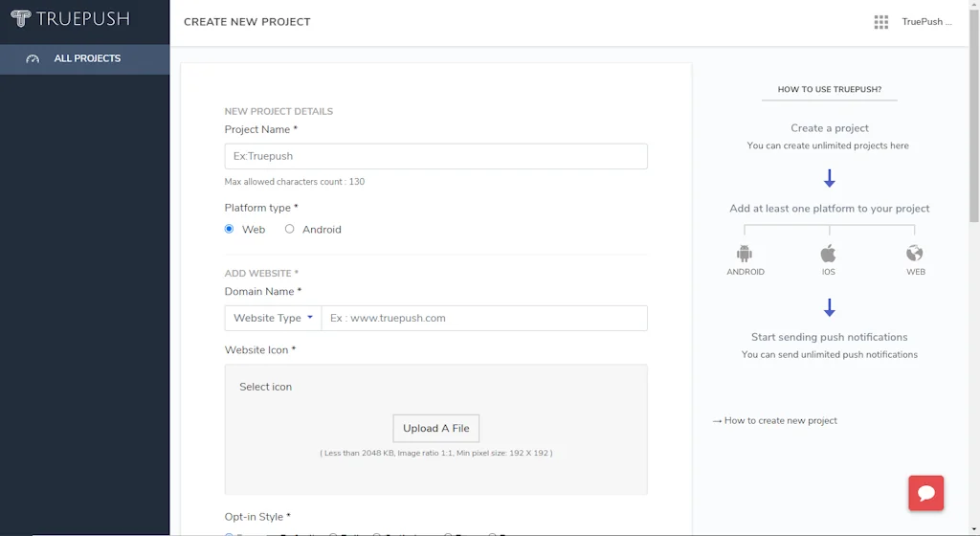Open the apps grid icon
This screenshot has width=980, height=536.
(880, 22)
